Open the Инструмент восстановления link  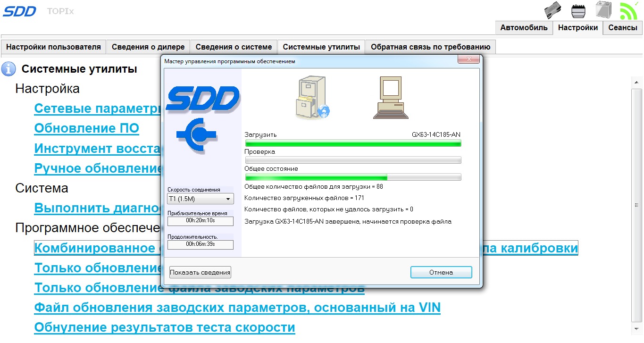pyautogui.click(x=98, y=148)
